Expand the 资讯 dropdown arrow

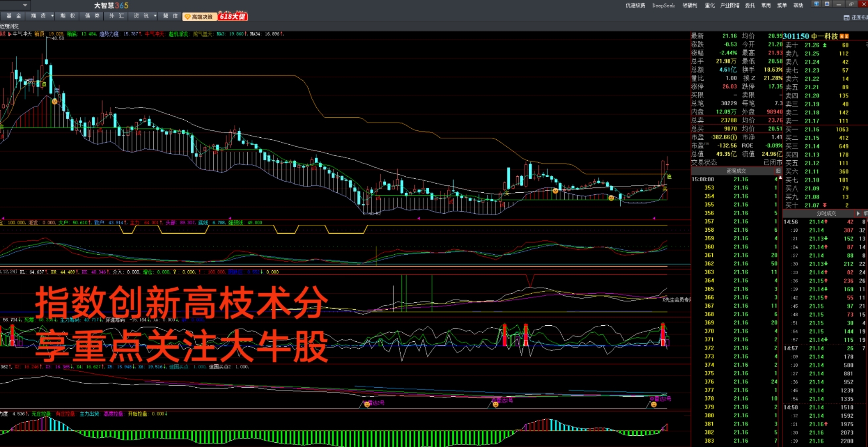pos(155,16)
